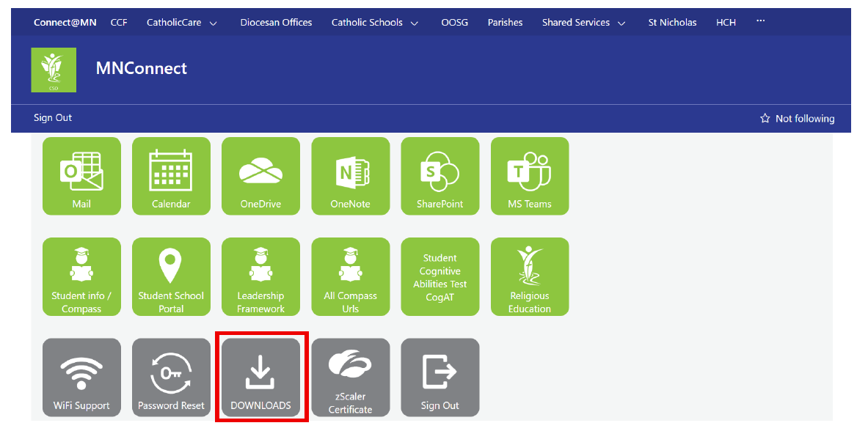Open the WiFi Support tile
Image resolution: width=868 pixels, height=442 pixels.
tap(81, 377)
